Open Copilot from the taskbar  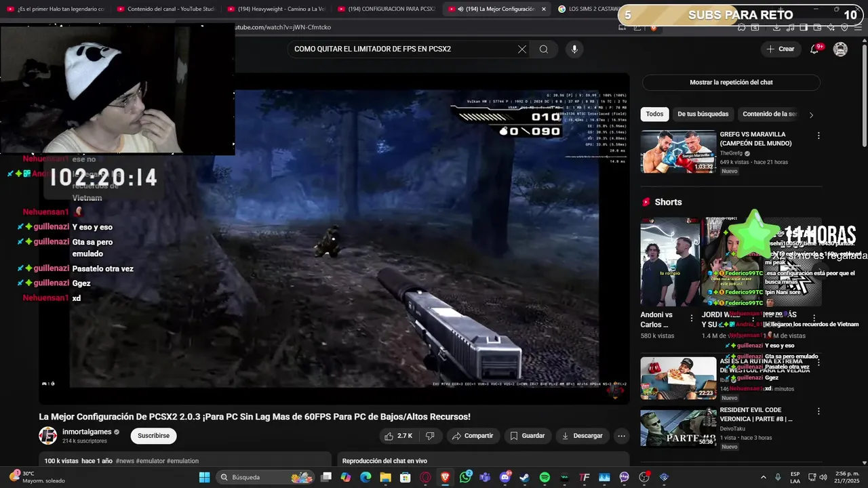click(346, 477)
